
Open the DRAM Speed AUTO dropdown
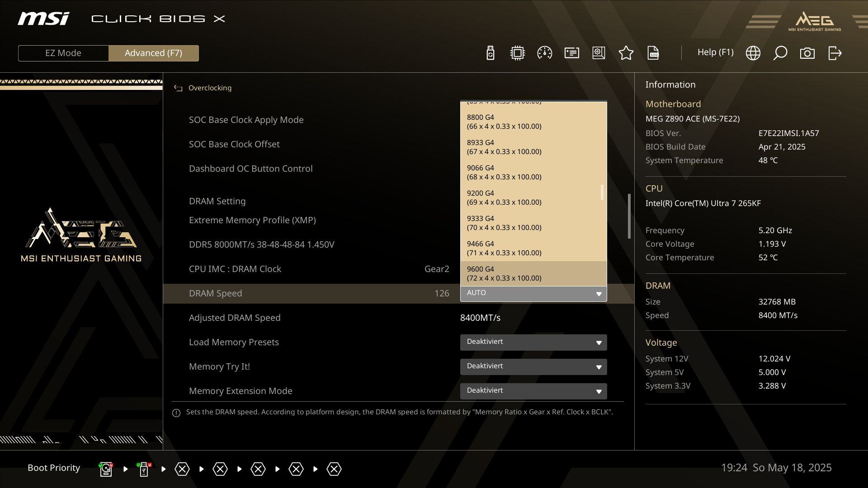pyautogui.click(x=533, y=293)
